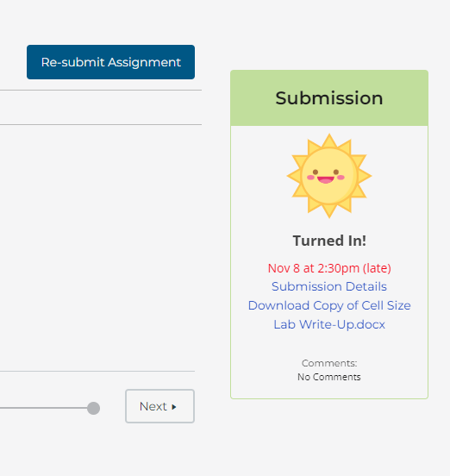Download Copy of Cell Size Lab Write-Up.docx

pyautogui.click(x=329, y=315)
